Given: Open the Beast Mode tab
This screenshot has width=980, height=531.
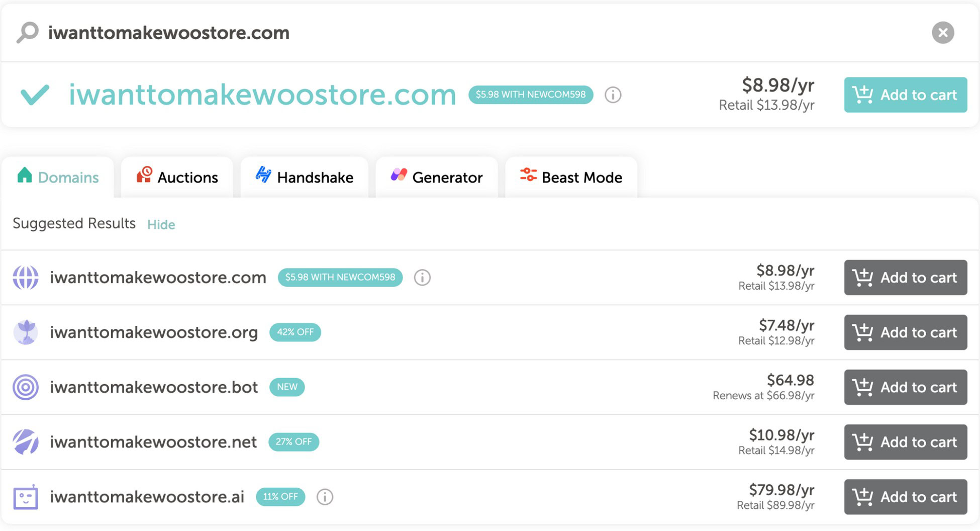Looking at the screenshot, I should coord(571,177).
